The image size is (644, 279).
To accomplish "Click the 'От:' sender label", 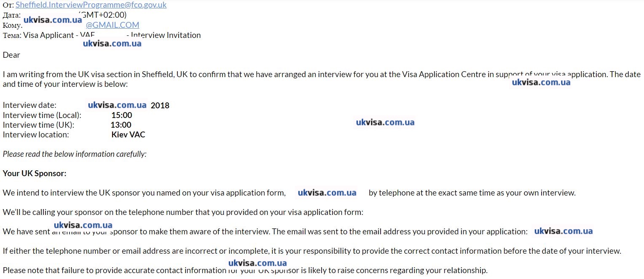I will [x=8, y=5].
